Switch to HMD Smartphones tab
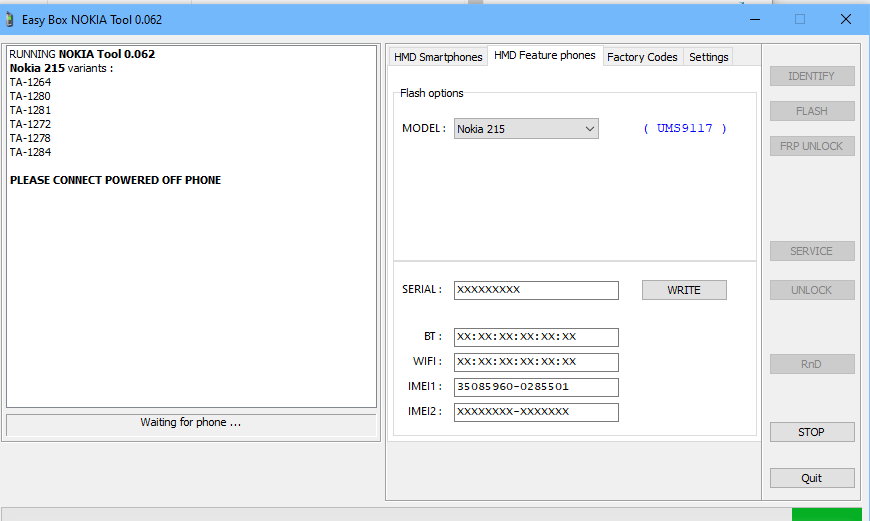Screen dimensions: 870x521 (x=438, y=57)
